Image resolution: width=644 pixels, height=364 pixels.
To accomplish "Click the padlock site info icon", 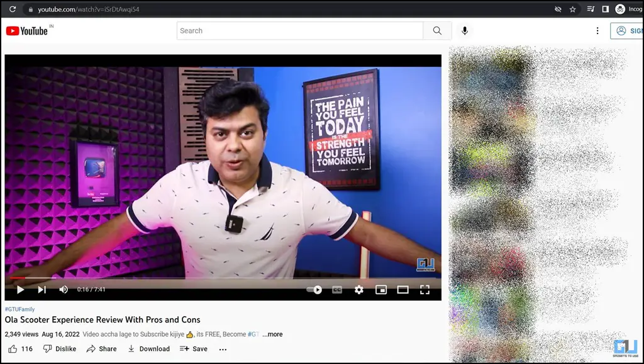I will click(30, 9).
